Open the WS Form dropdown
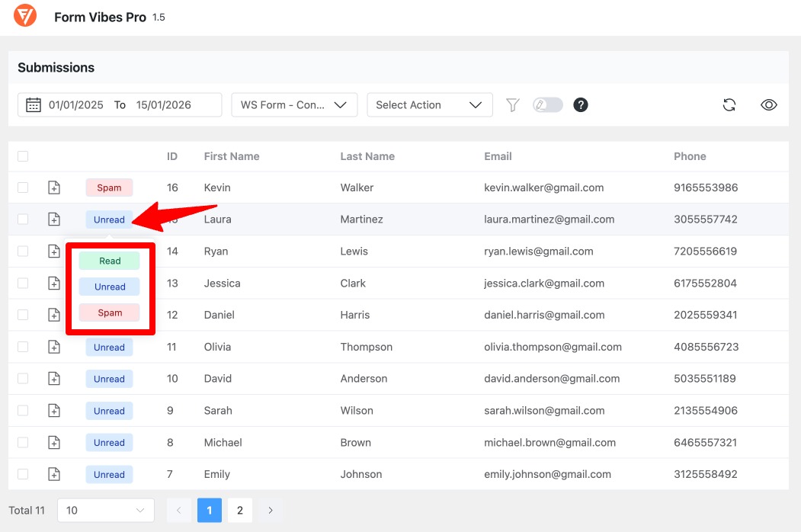Screen dimensions: 801x532 point(294,104)
